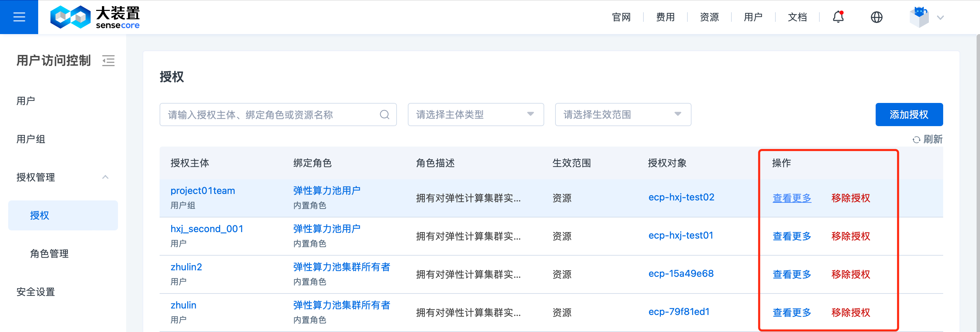
Task: Click the 授权主体 column header
Action: [190, 163]
